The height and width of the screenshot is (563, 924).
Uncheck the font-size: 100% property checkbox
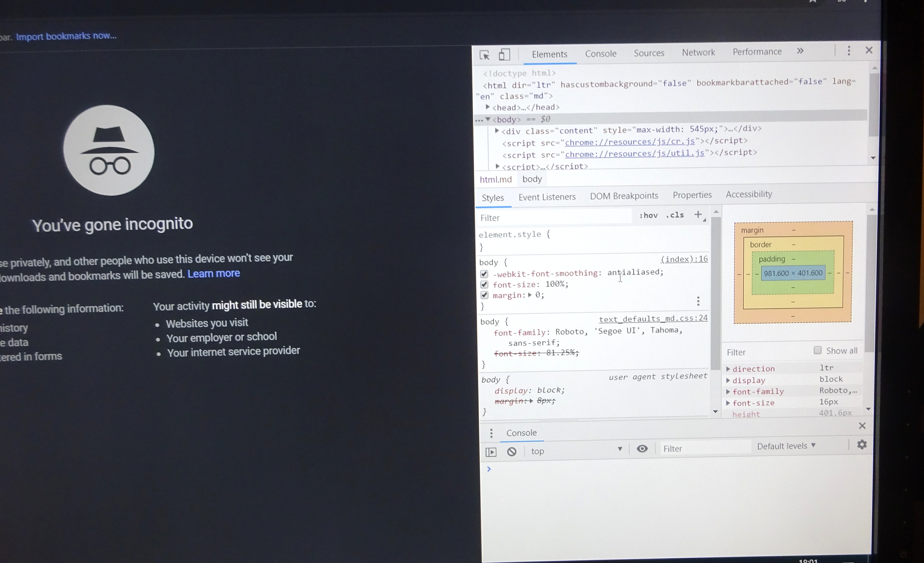point(484,284)
